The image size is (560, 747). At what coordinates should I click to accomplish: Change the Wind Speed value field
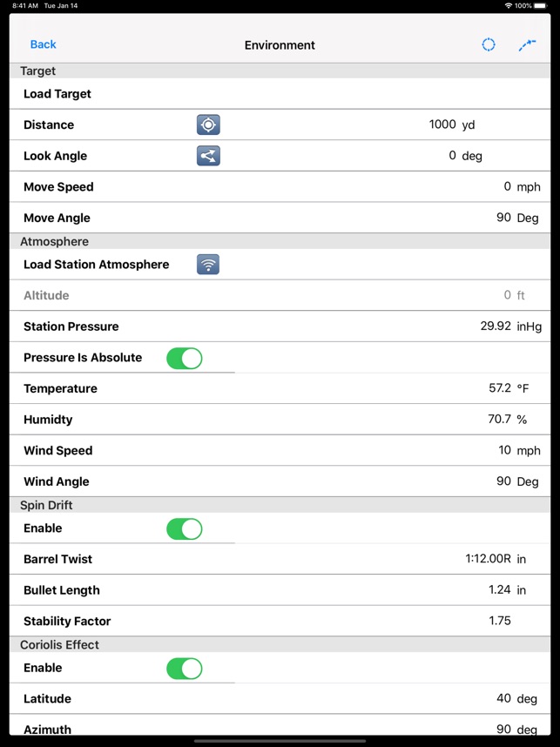504,450
